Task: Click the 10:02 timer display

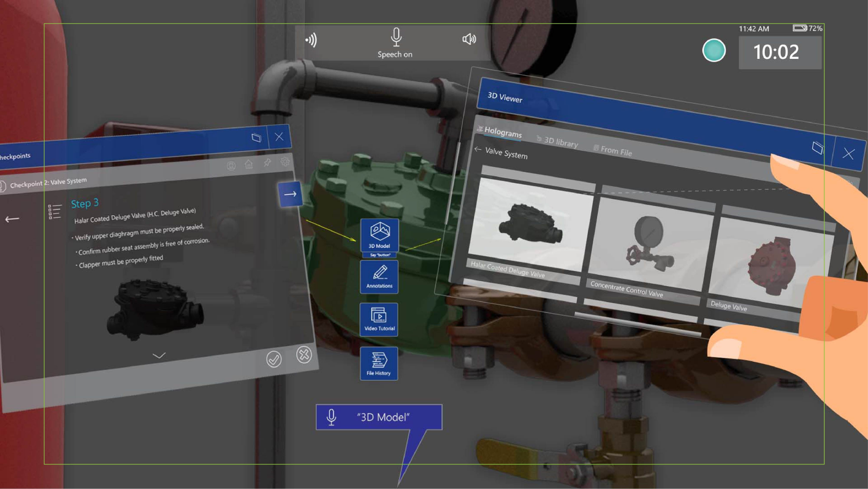Action: 780,52
